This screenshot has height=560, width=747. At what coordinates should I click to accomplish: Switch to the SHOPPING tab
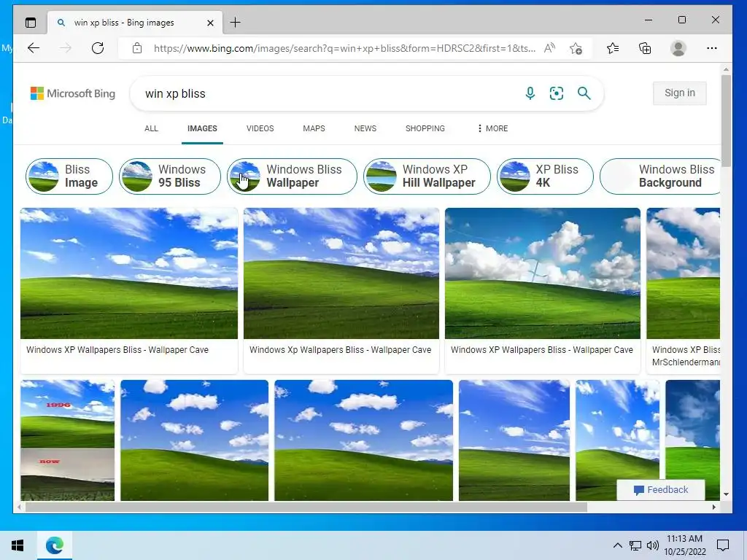point(425,128)
